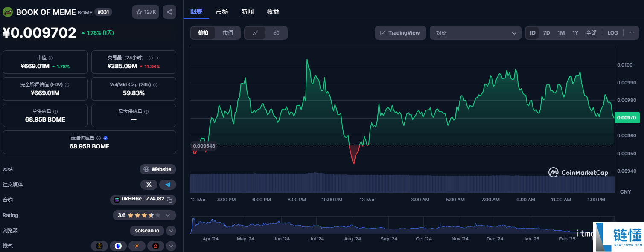Click the info icon beside 流通供应量
This screenshot has height=252, width=644.
point(99,138)
